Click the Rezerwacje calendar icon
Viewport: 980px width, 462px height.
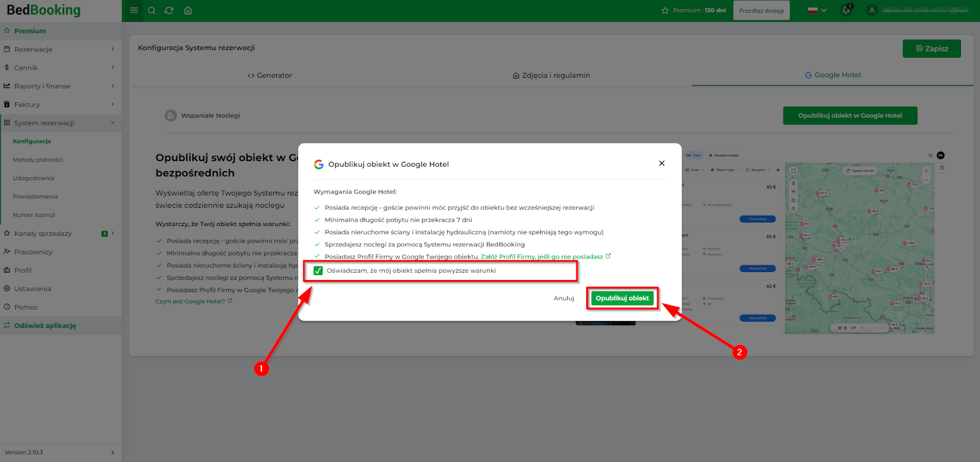tap(7, 49)
